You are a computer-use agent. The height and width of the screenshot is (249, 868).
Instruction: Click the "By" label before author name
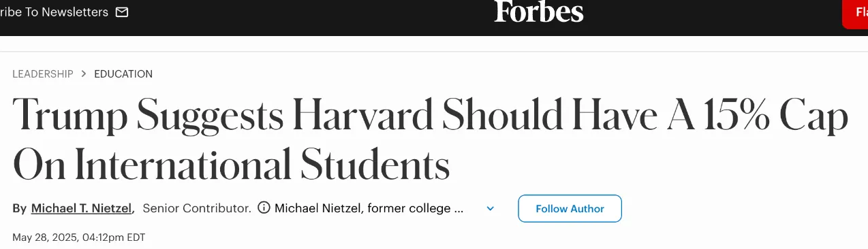(19, 208)
